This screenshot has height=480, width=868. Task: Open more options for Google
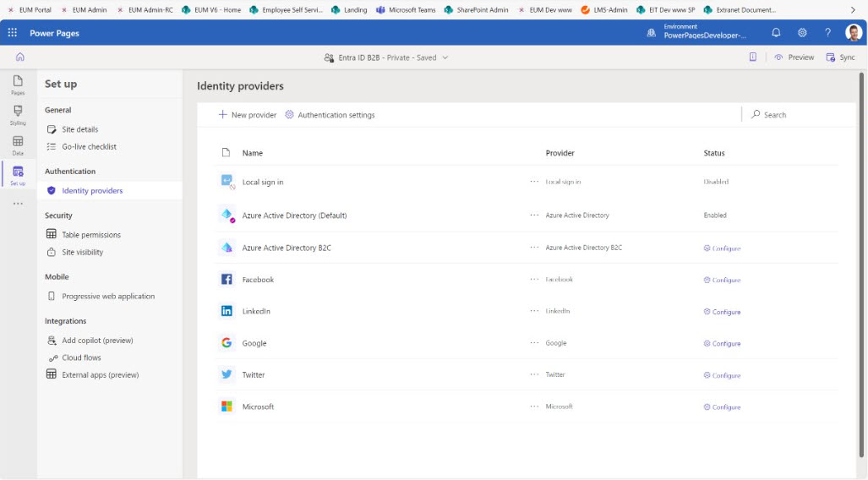(534, 343)
